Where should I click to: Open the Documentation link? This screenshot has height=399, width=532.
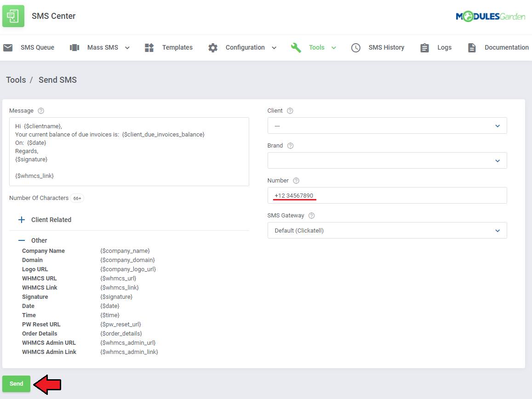tap(507, 47)
